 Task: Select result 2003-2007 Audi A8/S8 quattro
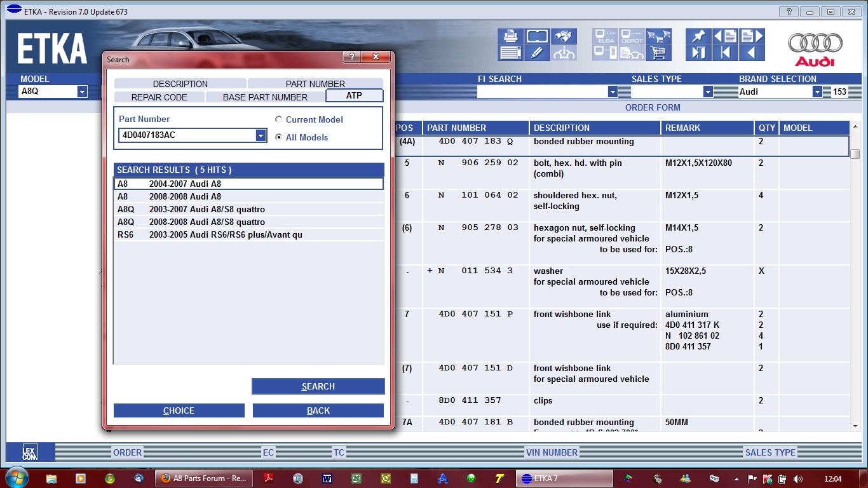click(x=249, y=209)
